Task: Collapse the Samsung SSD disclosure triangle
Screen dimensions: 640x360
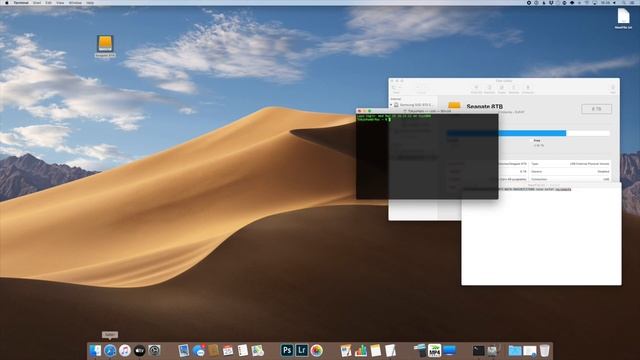Action: coord(391,105)
